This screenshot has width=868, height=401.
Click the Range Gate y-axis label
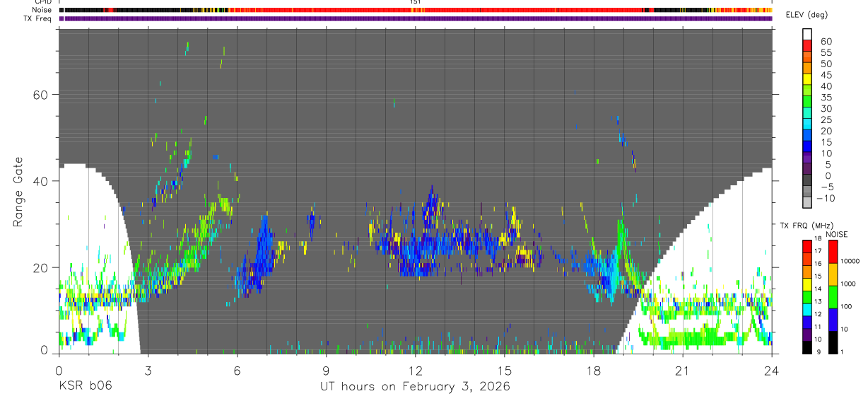pyautogui.click(x=19, y=192)
